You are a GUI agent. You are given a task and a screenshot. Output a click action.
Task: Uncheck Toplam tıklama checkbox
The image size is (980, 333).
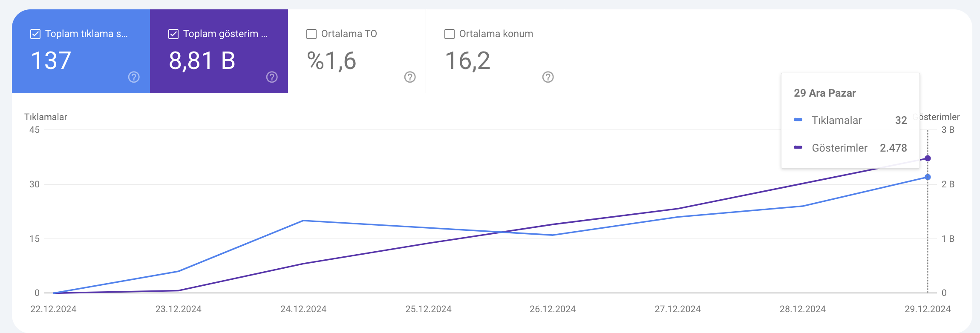pos(35,34)
